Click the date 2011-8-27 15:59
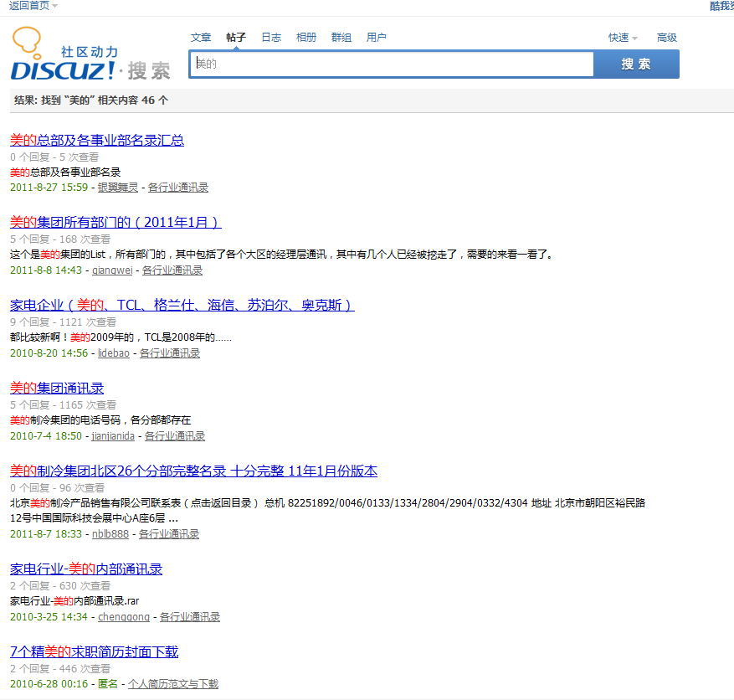 (x=49, y=188)
